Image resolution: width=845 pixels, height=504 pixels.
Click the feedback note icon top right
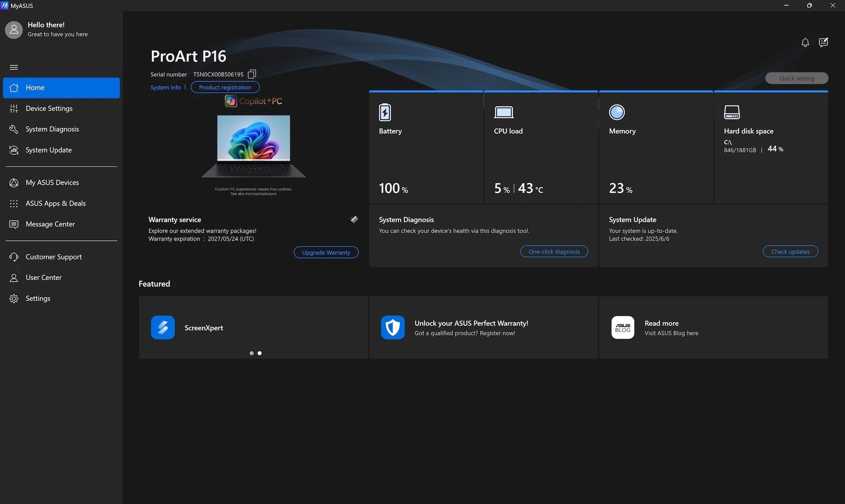tap(823, 42)
